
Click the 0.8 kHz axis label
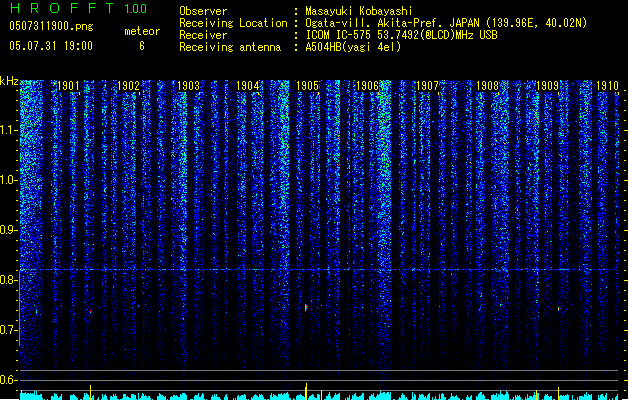[9, 280]
